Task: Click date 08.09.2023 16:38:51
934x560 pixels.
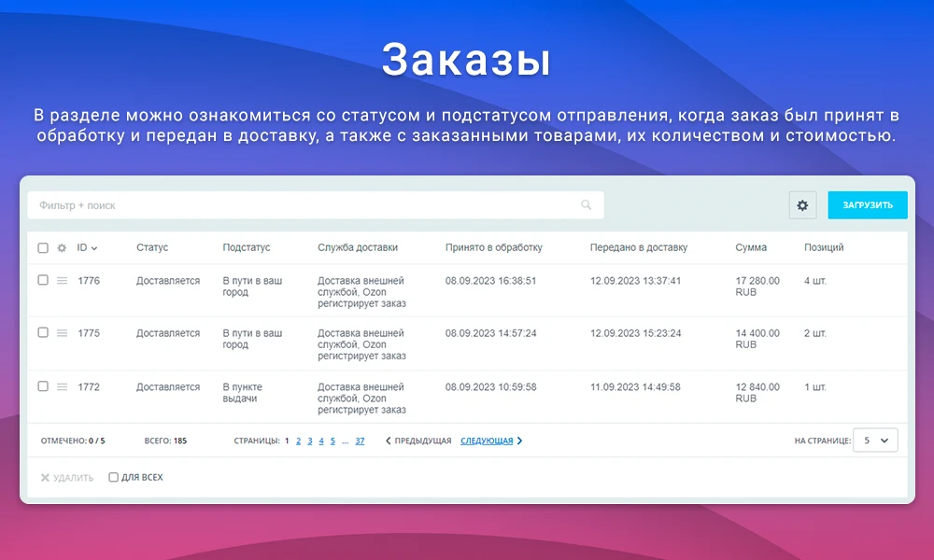Action: (491, 280)
